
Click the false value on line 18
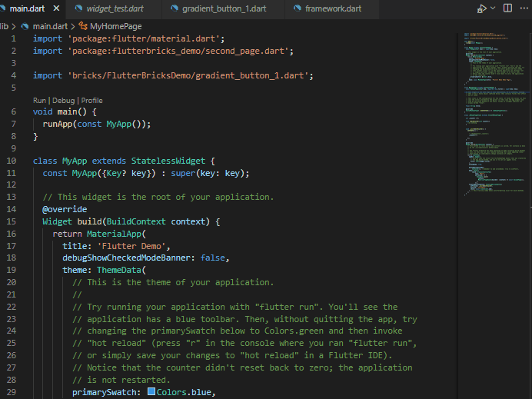212,258
